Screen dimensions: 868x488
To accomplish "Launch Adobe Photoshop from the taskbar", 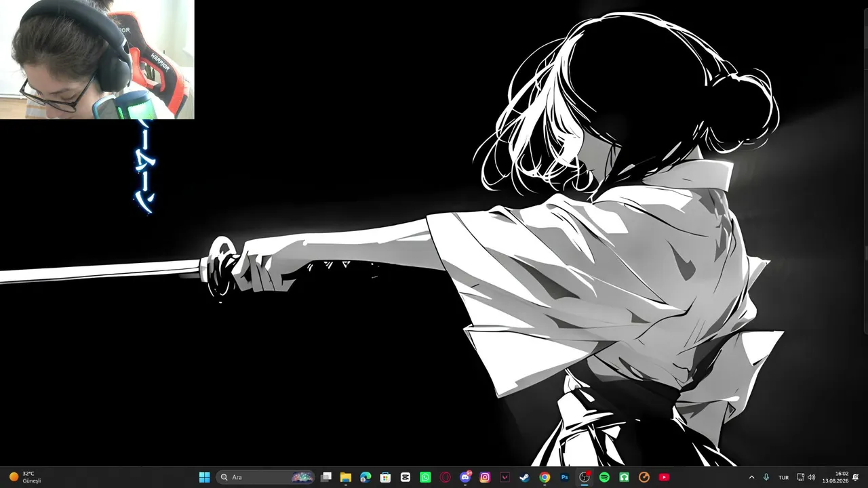I will [564, 477].
